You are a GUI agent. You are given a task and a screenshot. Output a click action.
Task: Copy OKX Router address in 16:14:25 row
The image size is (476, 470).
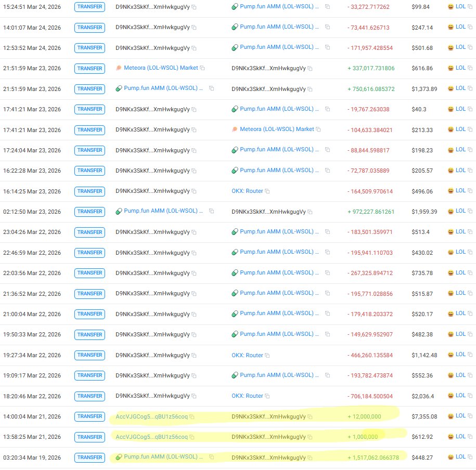click(x=267, y=191)
